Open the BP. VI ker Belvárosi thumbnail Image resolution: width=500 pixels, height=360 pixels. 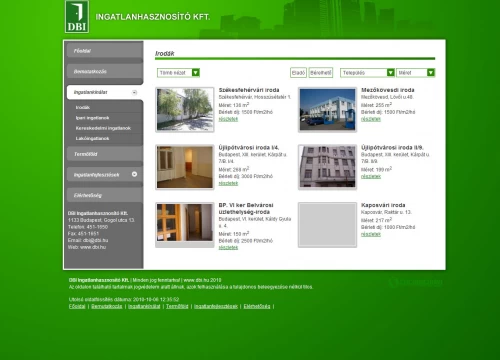click(185, 225)
